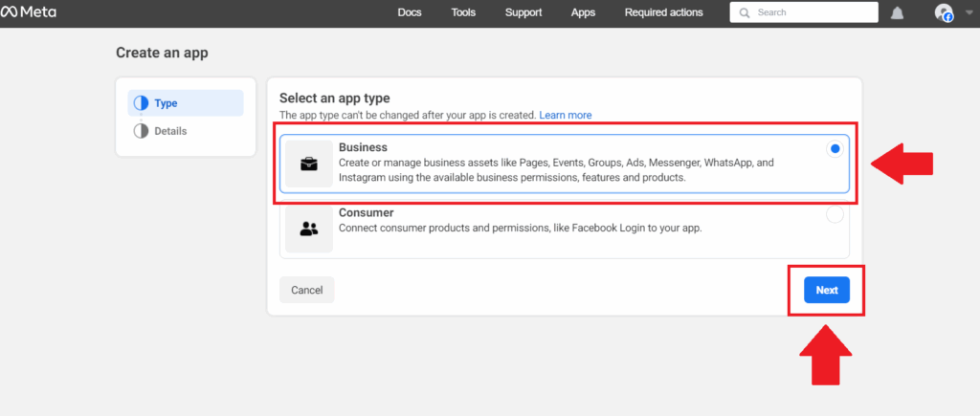This screenshot has height=416, width=980.
Task: Select the Type step
Action: 186,103
